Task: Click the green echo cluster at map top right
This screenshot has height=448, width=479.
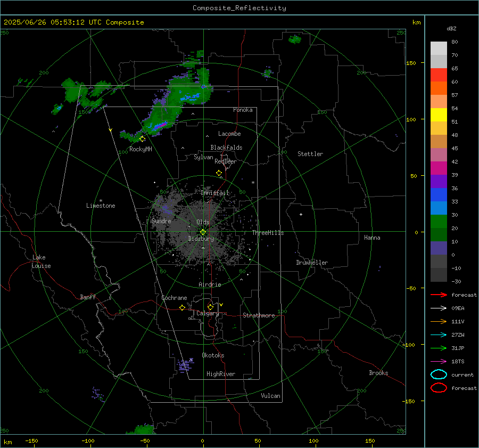Action: point(295,39)
